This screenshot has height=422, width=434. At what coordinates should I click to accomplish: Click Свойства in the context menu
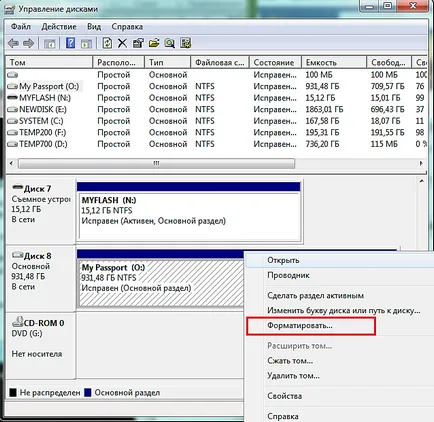click(x=285, y=396)
